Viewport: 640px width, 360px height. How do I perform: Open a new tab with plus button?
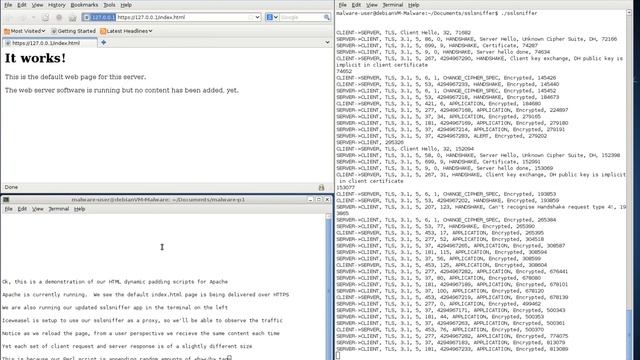coord(103,42)
